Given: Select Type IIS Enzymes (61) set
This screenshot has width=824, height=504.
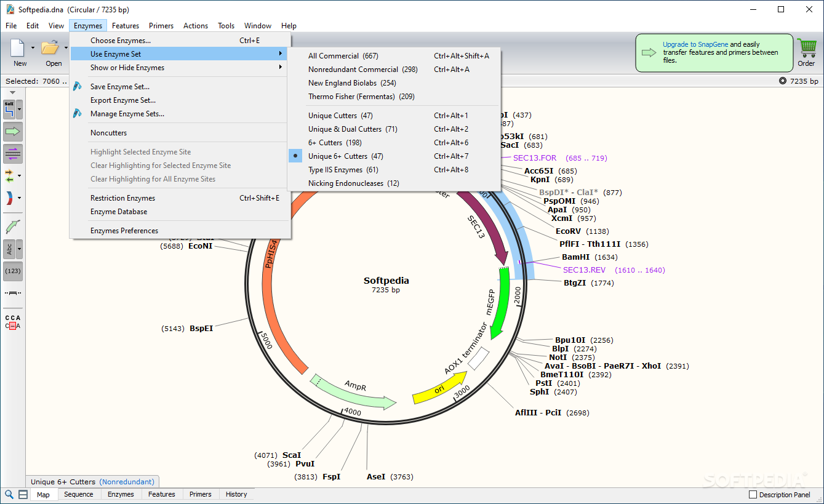Looking at the screenshot, I should (x=394, y=170).
